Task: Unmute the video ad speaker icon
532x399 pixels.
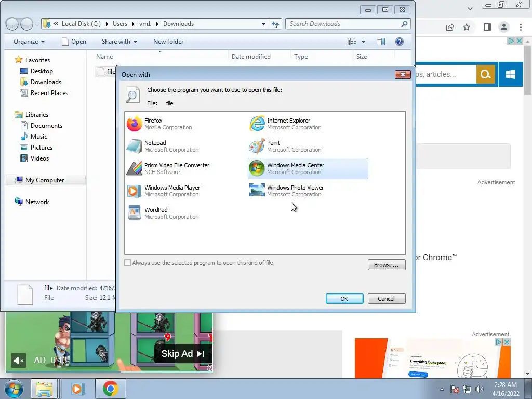Action: tap(19, 361)
